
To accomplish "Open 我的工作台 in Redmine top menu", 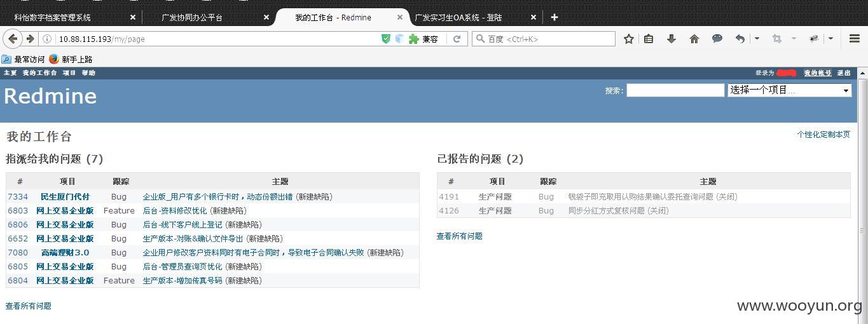I will click(x=39, y=72).
